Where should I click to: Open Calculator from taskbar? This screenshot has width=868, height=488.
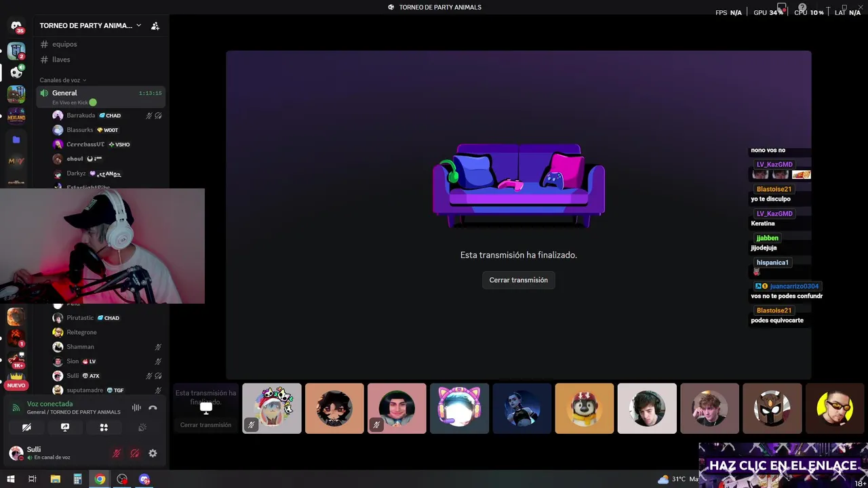point(77,479)
